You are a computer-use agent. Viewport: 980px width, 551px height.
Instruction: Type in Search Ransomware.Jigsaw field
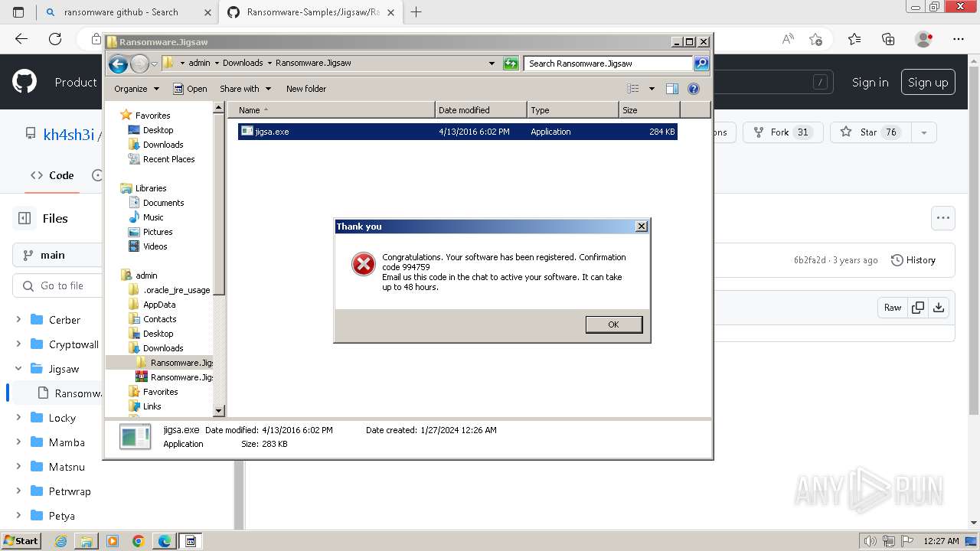(x=609, y=64)
